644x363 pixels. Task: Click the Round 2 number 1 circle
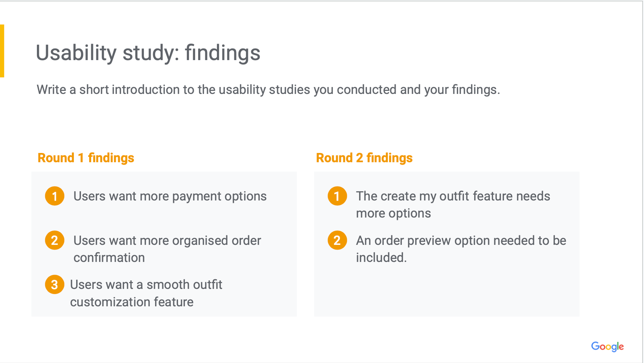pyautogui.click(x=337, y=196)
